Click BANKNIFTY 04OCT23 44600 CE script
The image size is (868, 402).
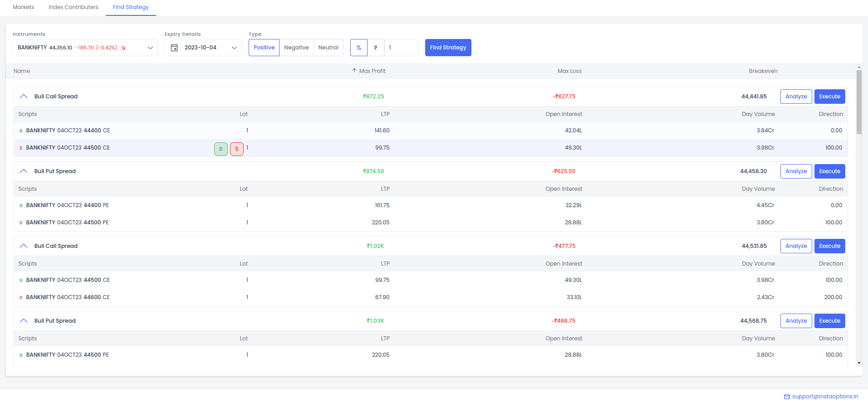68,297
